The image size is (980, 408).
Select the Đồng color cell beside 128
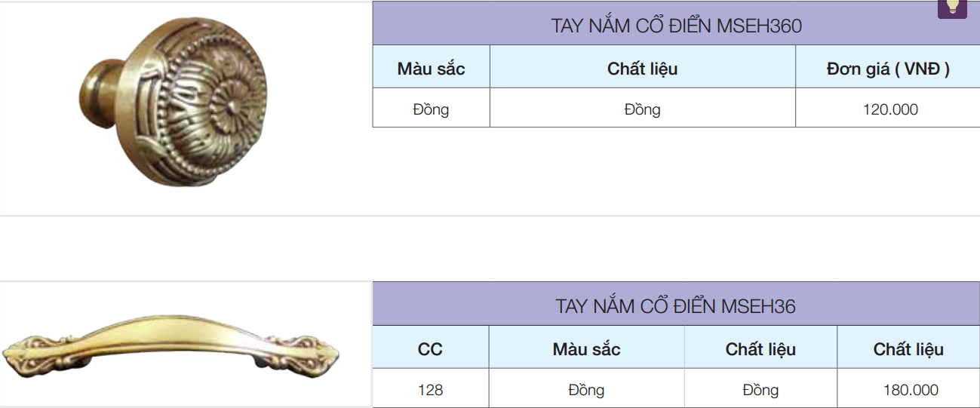click(x=586, y=390)
